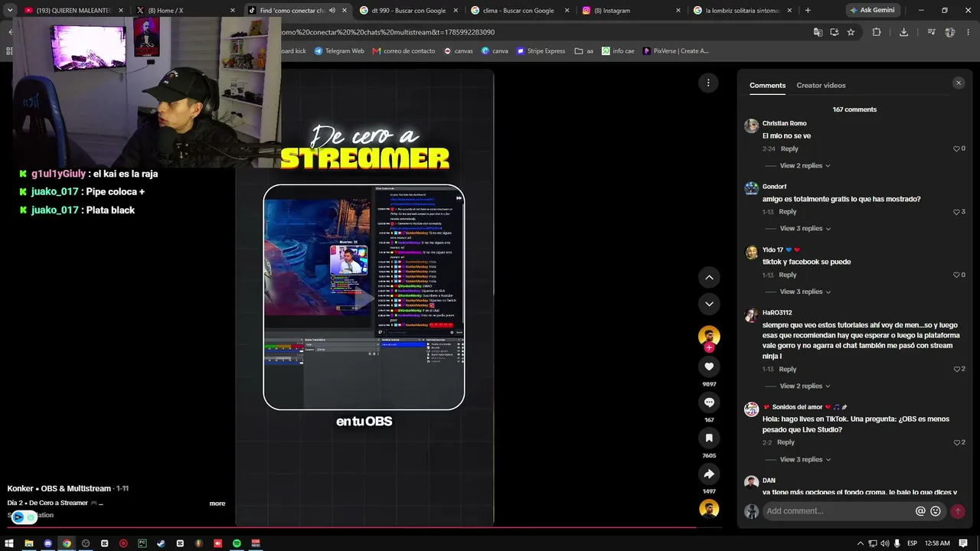
Task: Open Chrome media controls icon
Action: point(931,32)
